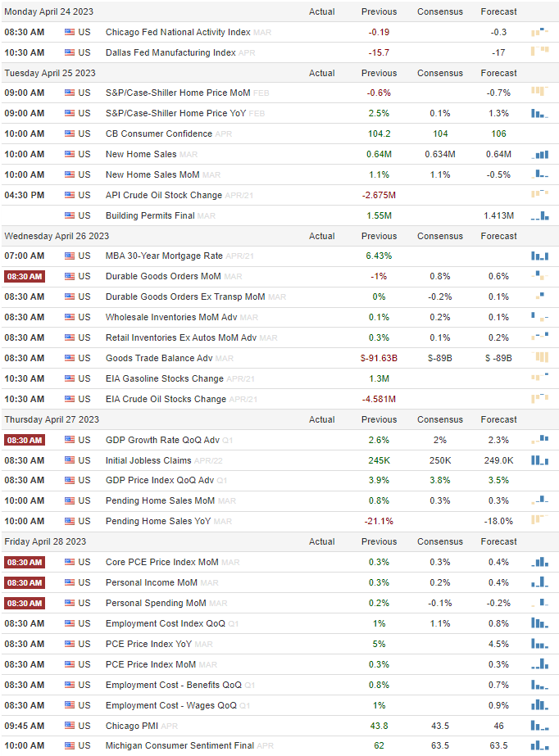Click the red 08:30 AM badge for Durable Goods Orders MoM
This screenshot has width=559, height=756.
point(25,276)
